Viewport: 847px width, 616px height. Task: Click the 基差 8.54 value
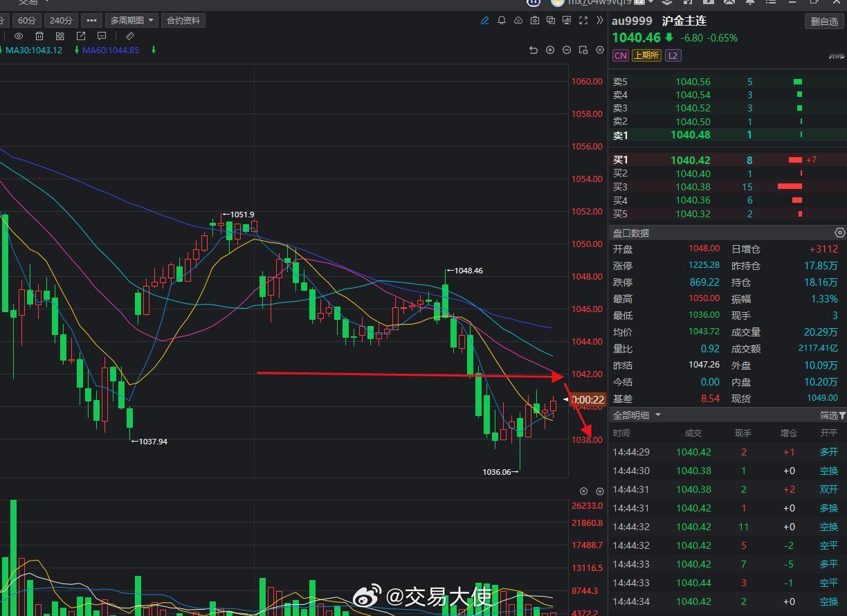click(710, 399)
